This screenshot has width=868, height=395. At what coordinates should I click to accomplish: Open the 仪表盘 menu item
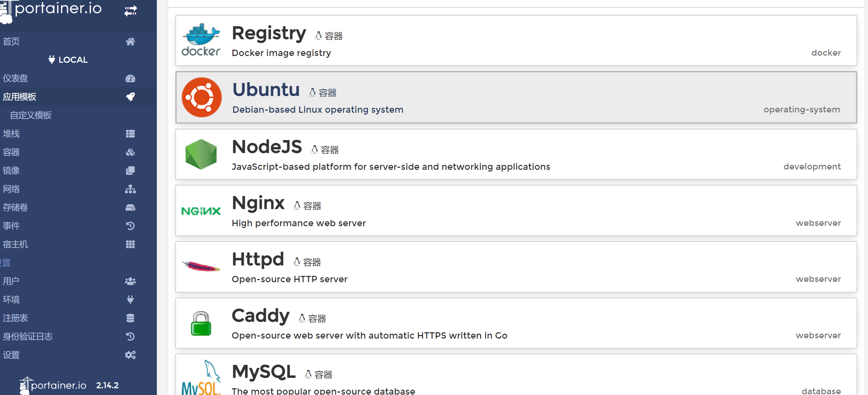pyautogui.click(x=15, y=78)
